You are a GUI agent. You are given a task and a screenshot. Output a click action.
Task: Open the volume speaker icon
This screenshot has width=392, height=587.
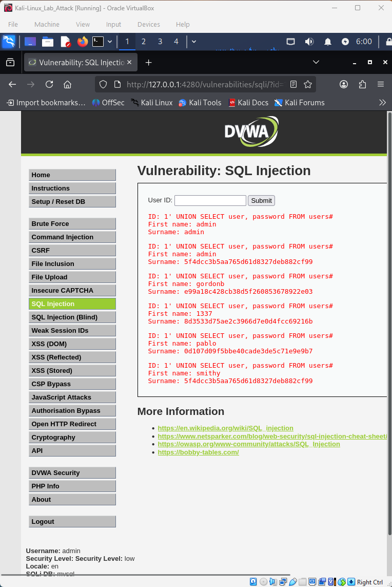pyautogui.click(x=309, y=42)
